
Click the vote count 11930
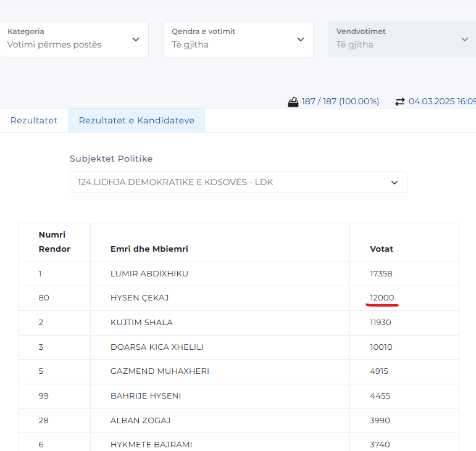(x=380, y=323)
